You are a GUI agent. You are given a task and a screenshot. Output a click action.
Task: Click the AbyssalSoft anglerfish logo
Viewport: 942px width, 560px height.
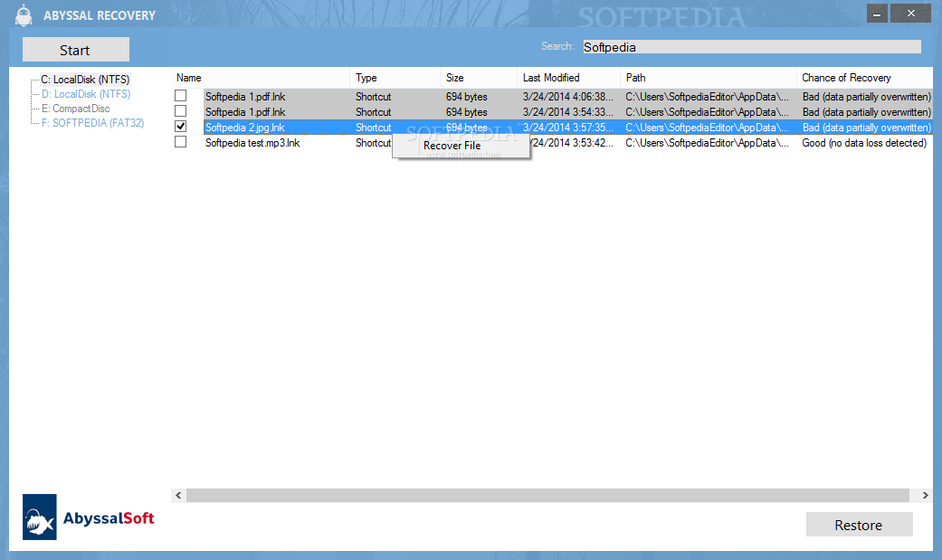(x=40, y=517)
